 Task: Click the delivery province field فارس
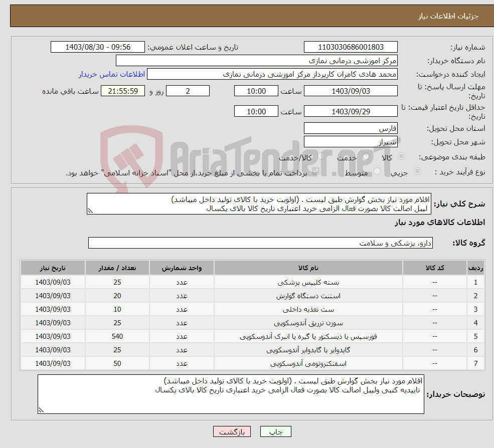pyautogui.click(x=351, y=128)
